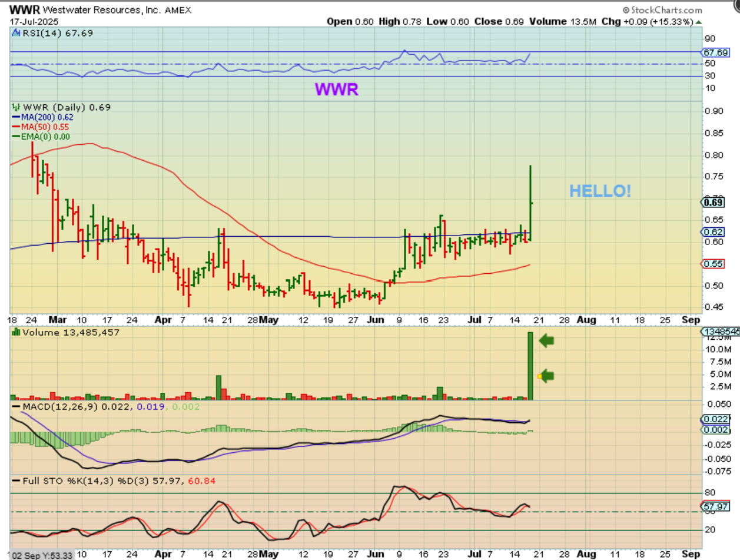Click the candlestick icon beside WWR (Daily)

coord(16,107)
